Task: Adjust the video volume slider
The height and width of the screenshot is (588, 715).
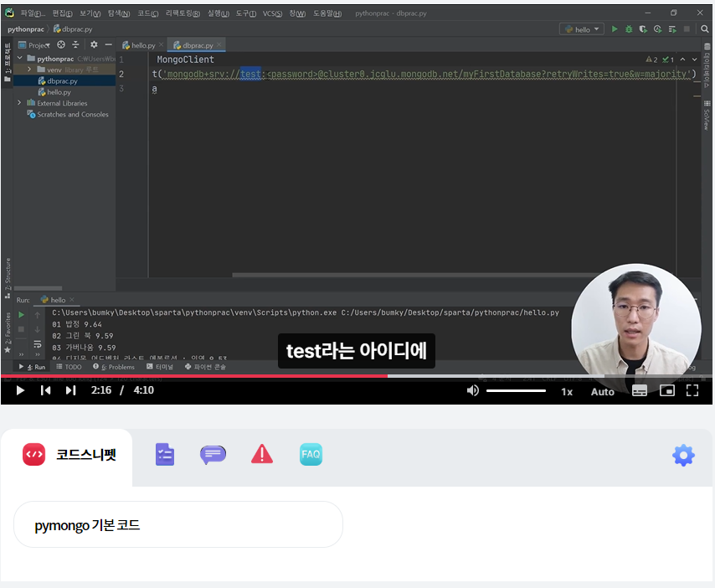Action: pyautogui.click(x=516, y=390)
